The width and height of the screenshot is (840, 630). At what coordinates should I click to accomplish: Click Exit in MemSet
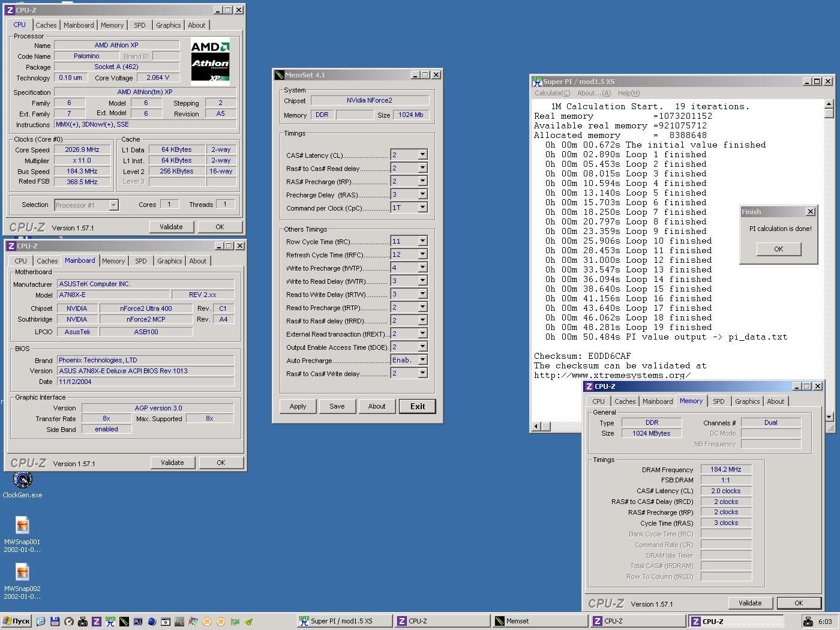pos(417,406)
